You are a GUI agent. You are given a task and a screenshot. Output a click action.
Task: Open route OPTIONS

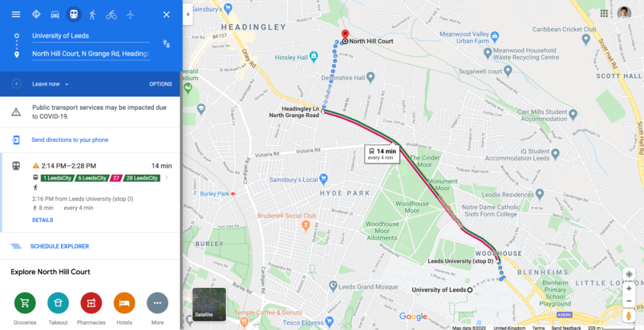point(160,84)
